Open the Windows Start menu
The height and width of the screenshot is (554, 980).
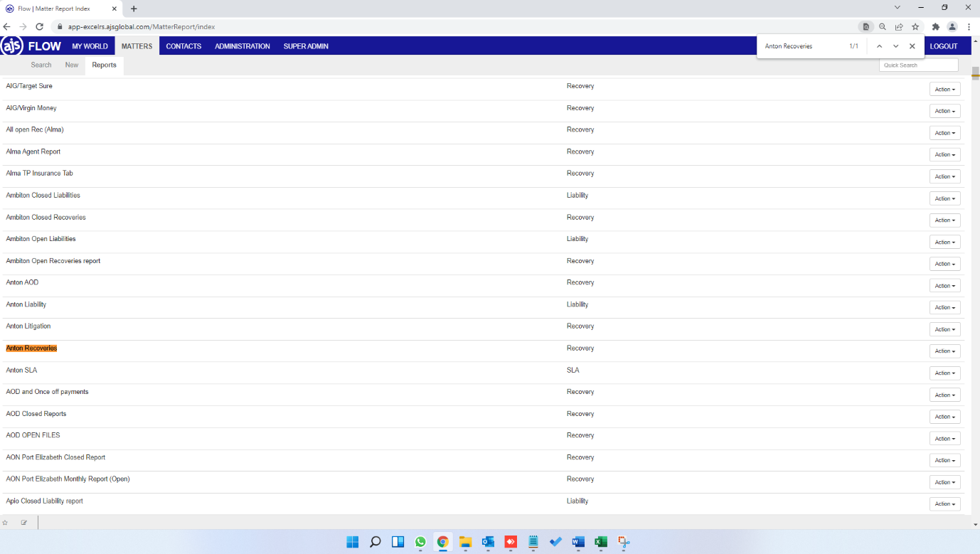[x=353, y=542]
